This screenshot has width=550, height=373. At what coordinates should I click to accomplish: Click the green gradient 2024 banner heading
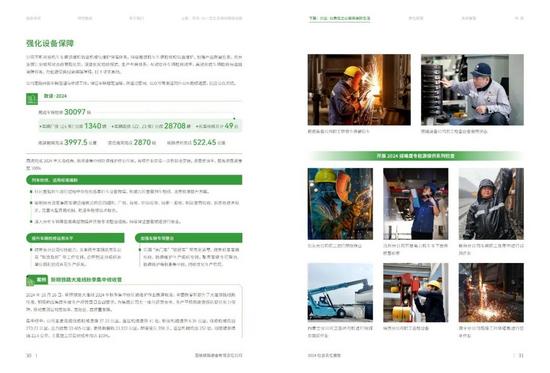coord(416,156)
